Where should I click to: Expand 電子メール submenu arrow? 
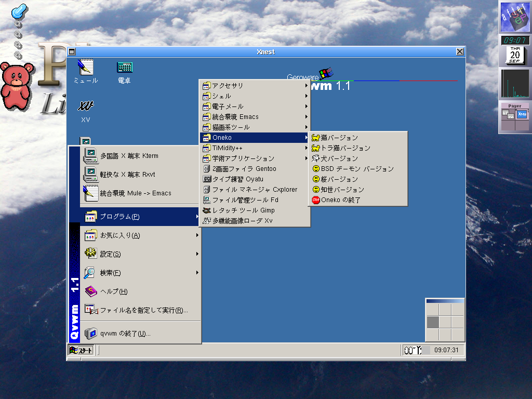coord(306,106)
